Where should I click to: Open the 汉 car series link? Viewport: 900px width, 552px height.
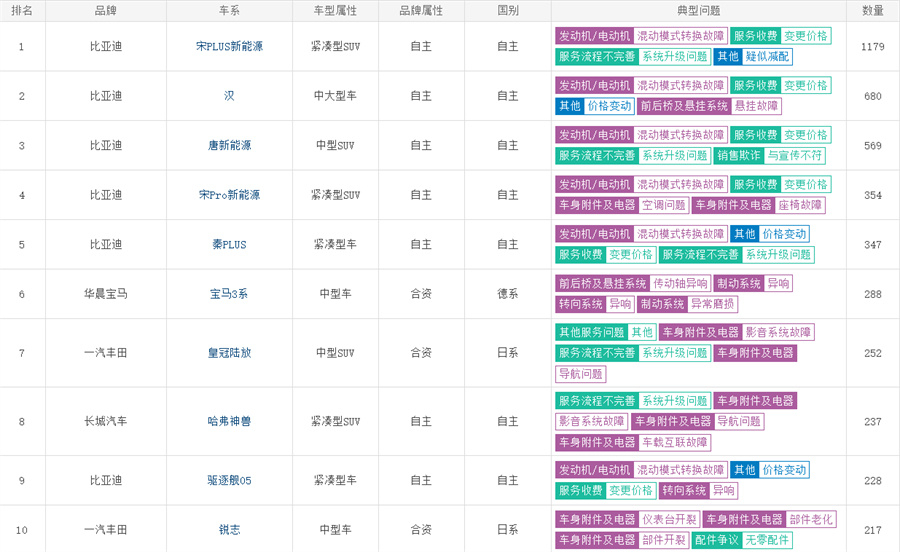[x=229, y=96]
